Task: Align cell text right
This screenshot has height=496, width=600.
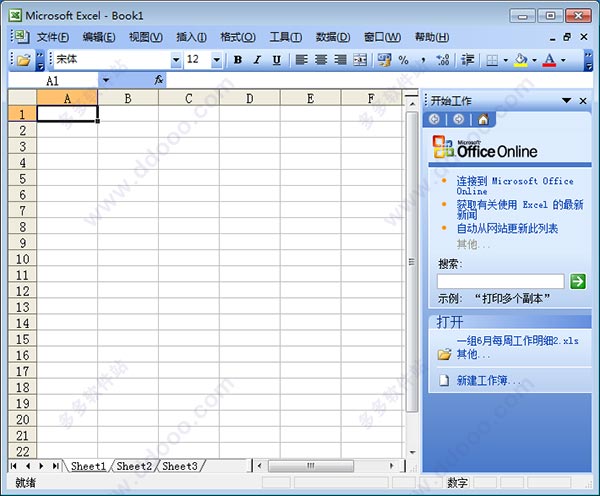Action: pyautogui.click(x=340, y=60)
